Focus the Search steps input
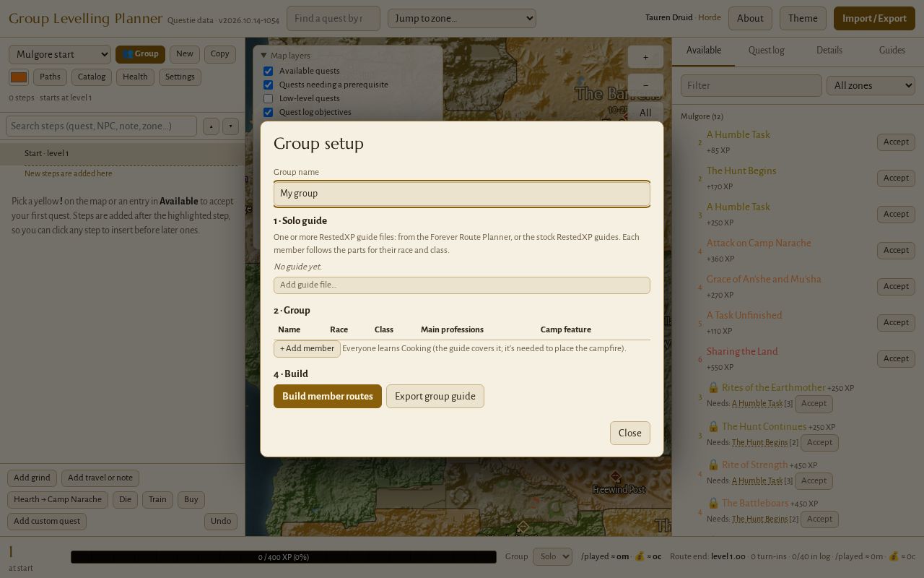924x578 pixels. (x=101, y=126)
